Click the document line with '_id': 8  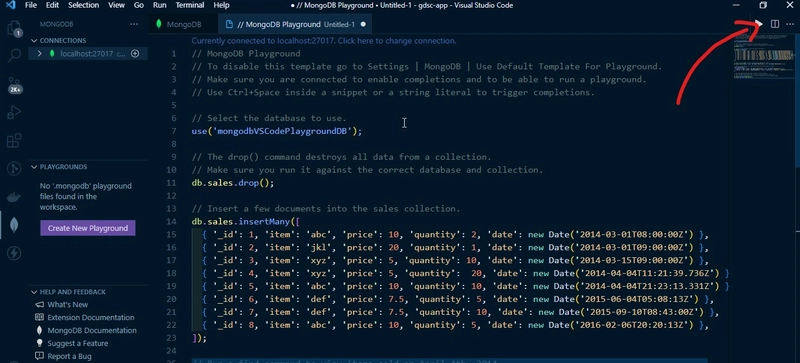tap(455, 325)
